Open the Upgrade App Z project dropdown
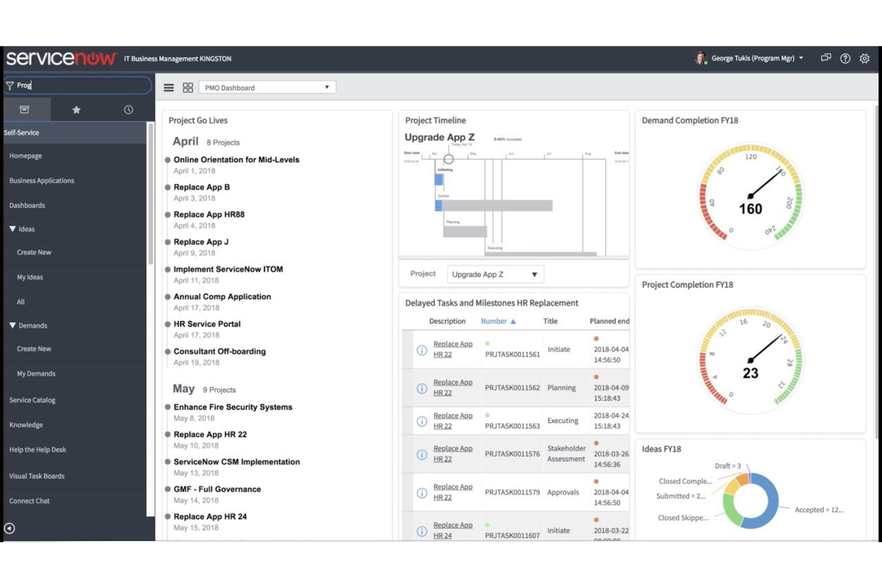The height and width of the screenshot is (588, 882). [x=495, y=274]
